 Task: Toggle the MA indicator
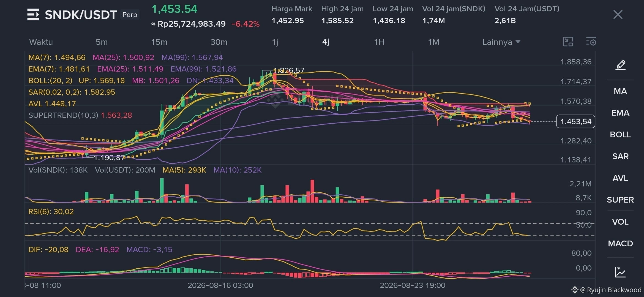(x=620, y=91)
